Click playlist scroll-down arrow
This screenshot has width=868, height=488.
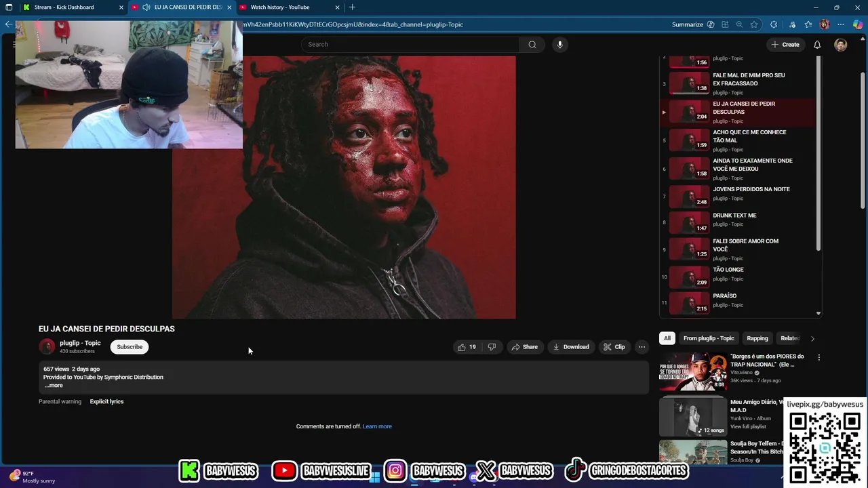point(818,313)
